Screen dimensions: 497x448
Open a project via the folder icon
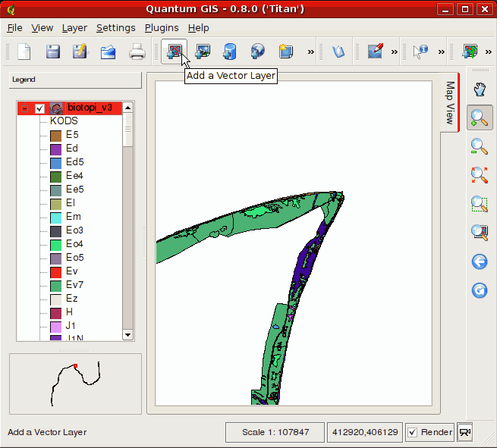coord(108,52)
